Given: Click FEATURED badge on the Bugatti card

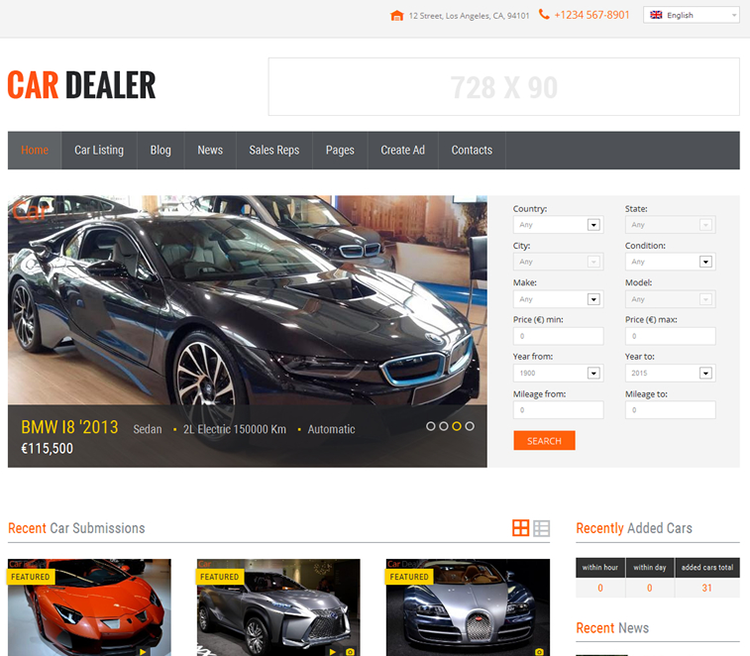Looking at the screenshot, I should [409, 577].
